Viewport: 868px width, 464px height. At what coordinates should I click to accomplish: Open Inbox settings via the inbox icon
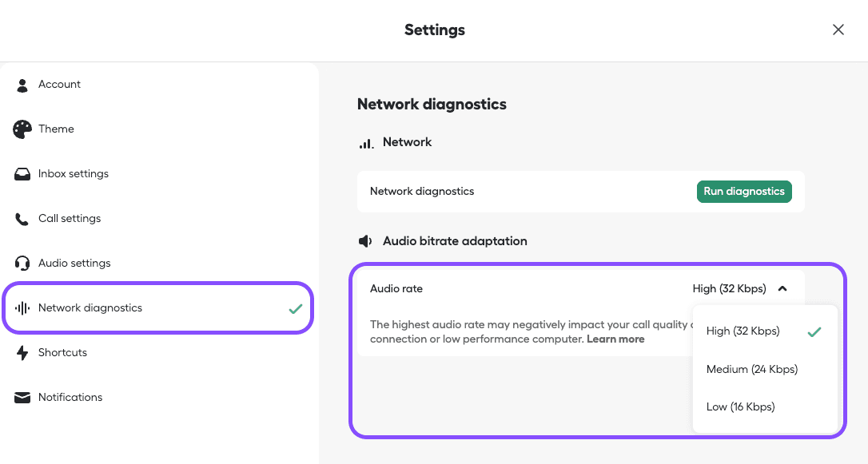point(22,173)
